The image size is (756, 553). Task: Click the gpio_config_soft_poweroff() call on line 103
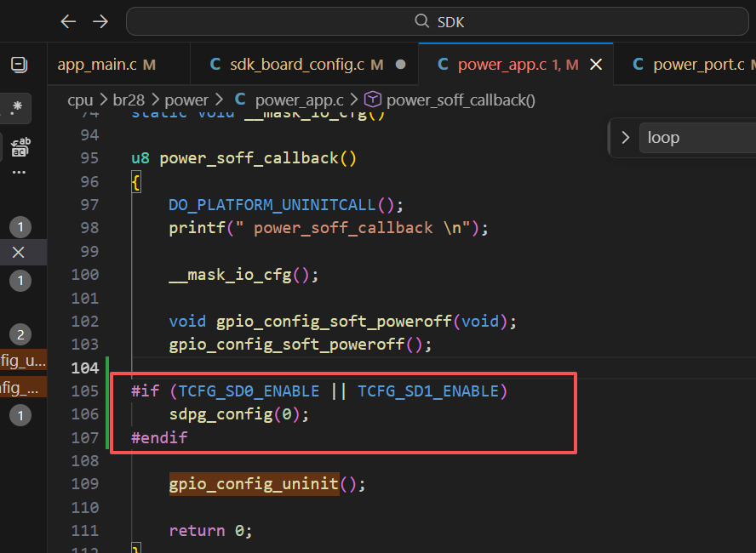click(x=300, y=345)
